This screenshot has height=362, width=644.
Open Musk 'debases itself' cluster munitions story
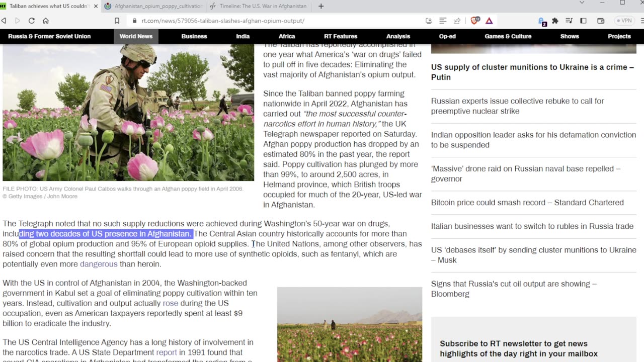coord(533,255)
